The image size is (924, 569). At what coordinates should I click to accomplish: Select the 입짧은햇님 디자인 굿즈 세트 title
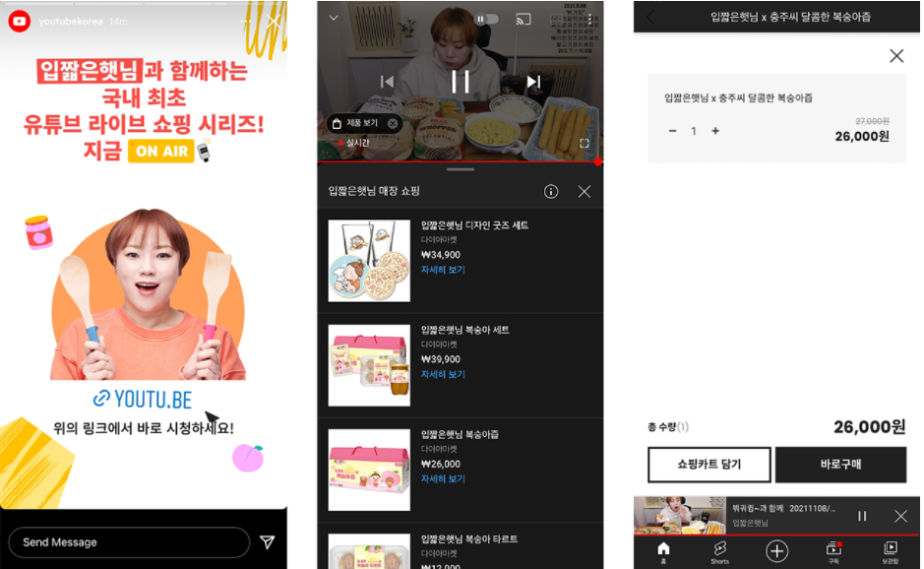474,225
